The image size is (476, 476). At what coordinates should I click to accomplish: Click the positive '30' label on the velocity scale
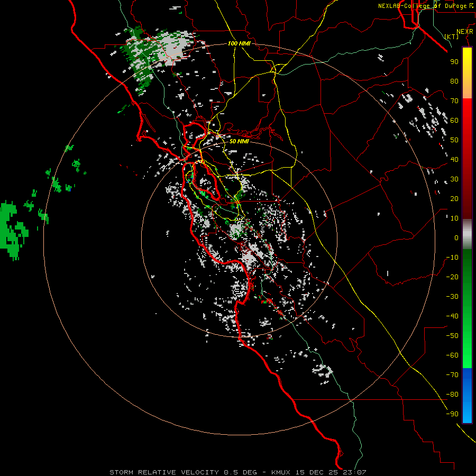pyautogui.click(x=454, y=179)
